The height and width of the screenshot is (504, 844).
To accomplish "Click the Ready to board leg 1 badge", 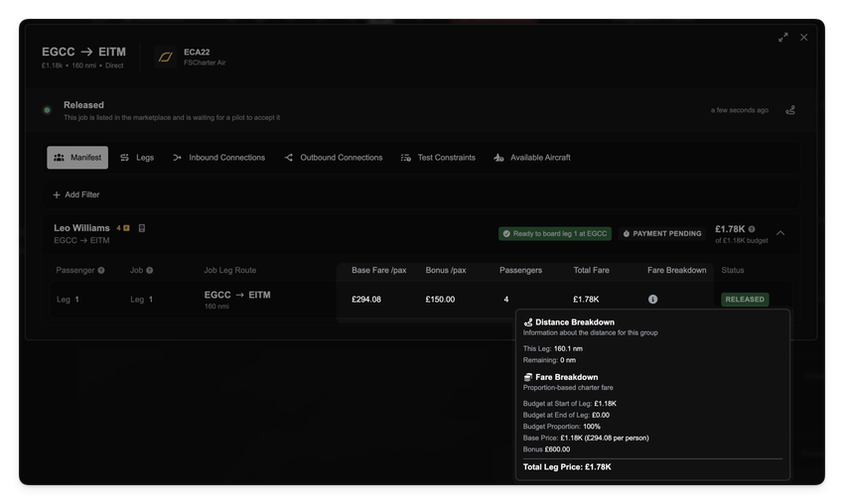I will (x=555, y=234).
